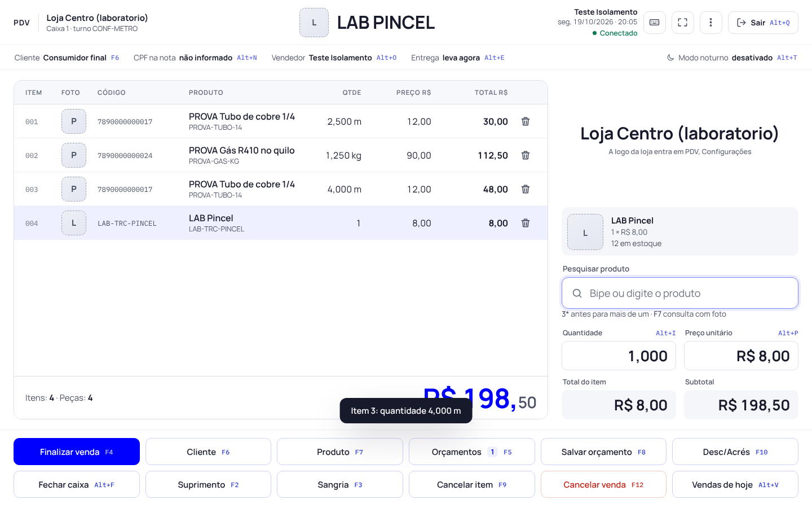The height and width of the screenshot is (508, 812).
Task: Open photo placeholder for item 004 LAB Pincel
Action: (74, 223)
